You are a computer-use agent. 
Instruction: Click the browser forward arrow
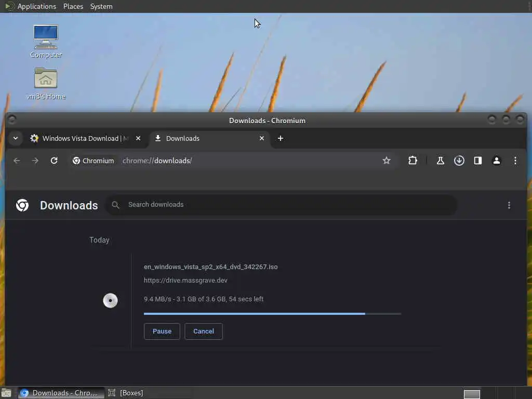(x=35, y=161)
